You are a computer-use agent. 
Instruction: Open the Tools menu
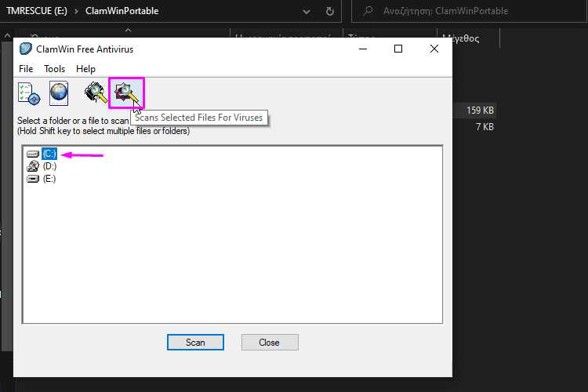point(54,69)
